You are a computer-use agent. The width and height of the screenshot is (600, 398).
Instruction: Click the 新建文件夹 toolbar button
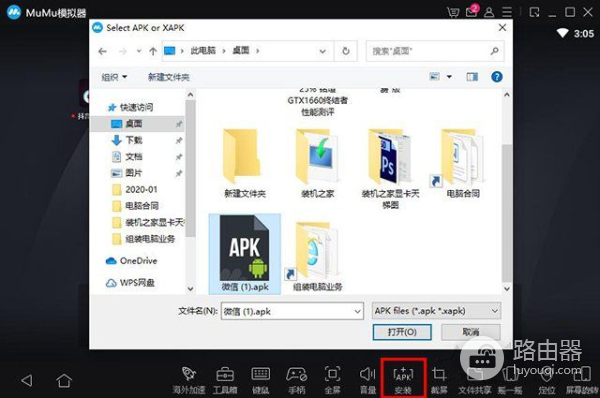pyautogui.click(x=169, y=77)
